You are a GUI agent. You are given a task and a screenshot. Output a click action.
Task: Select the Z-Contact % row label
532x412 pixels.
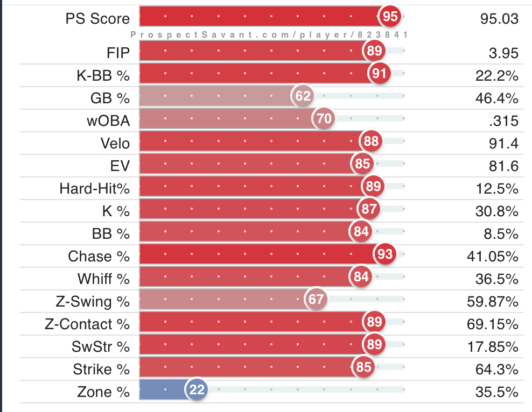click(x=87, y=324)
